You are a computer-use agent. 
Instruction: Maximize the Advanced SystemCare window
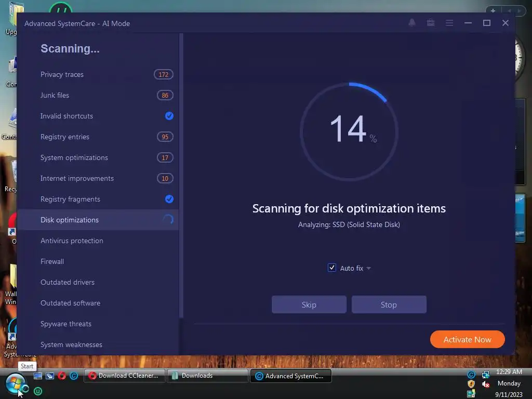486,23
